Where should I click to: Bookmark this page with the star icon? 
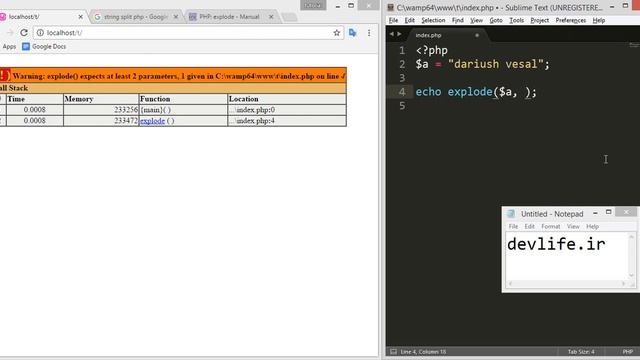[x=336, y=33]
